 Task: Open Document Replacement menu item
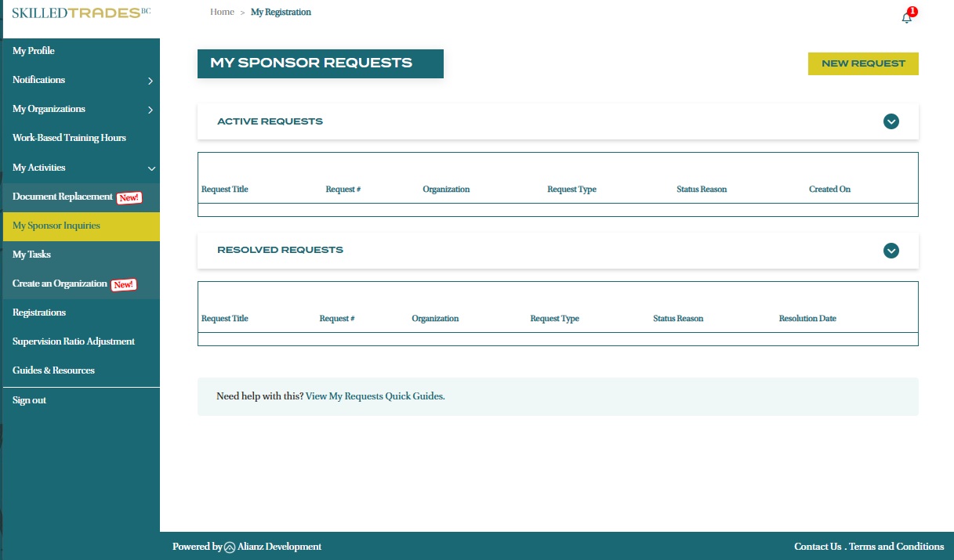[x=63, y=197]
